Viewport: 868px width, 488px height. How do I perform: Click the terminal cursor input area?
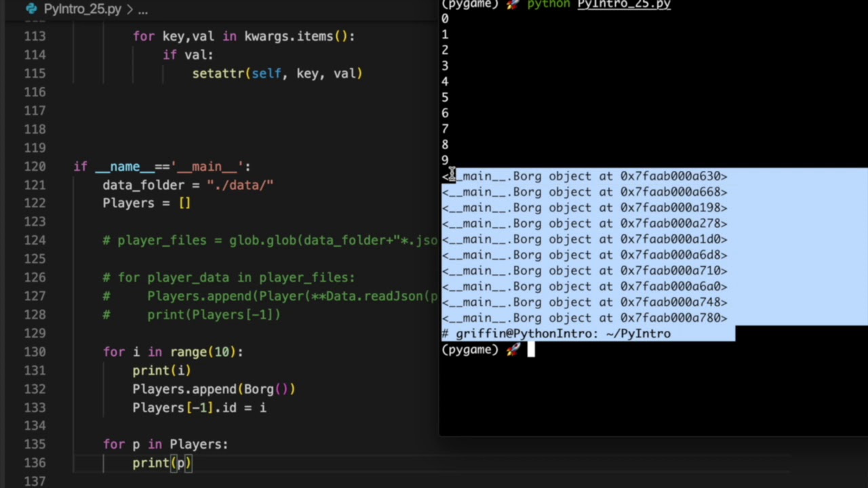pos(532,350)
